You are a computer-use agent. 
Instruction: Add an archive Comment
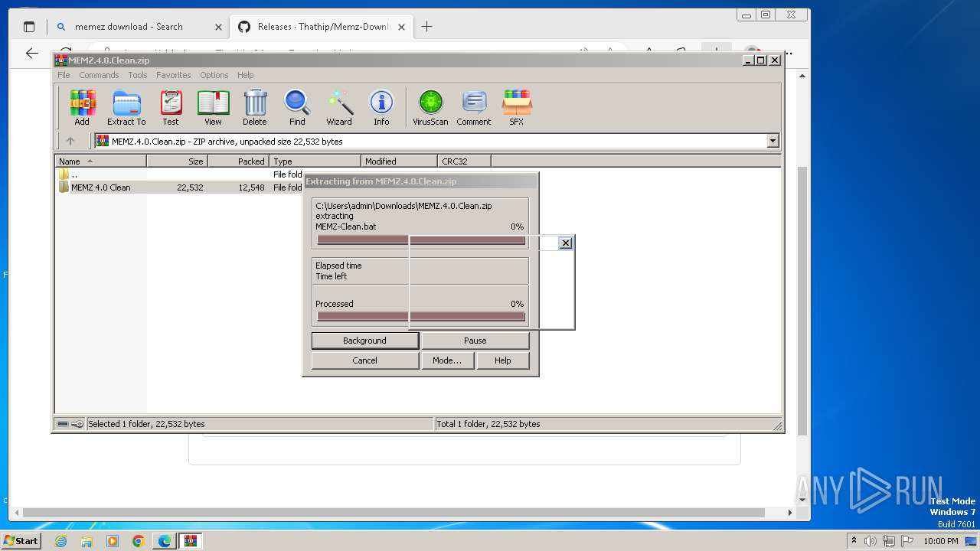tap(474, 107)
